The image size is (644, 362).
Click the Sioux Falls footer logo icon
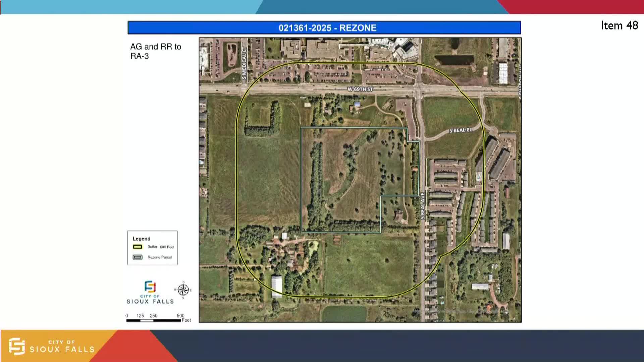coord(17,346)
